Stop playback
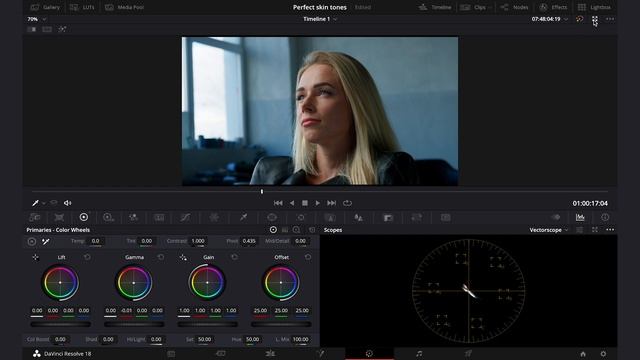Viewport: 640px width, 360px height. pos(304,203)
